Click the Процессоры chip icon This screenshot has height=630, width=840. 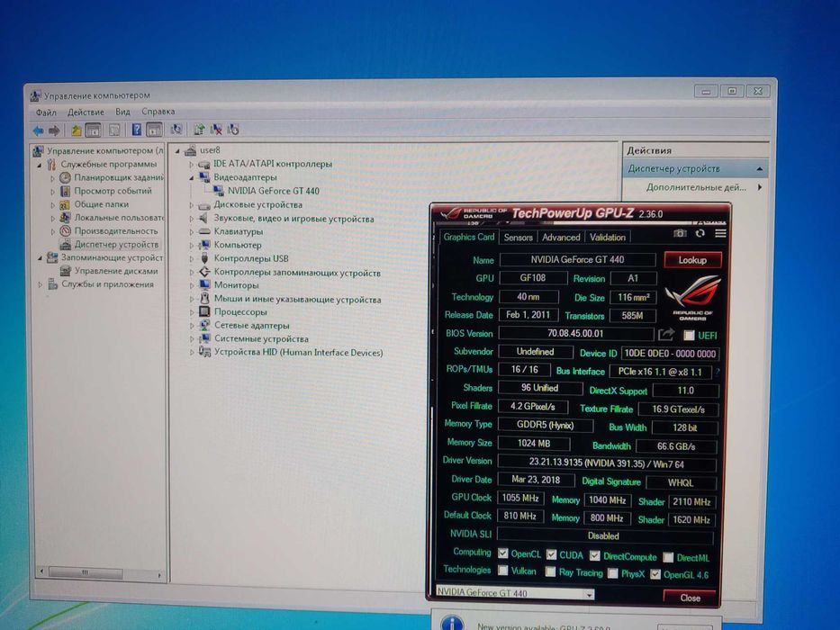tap(204, 311)
